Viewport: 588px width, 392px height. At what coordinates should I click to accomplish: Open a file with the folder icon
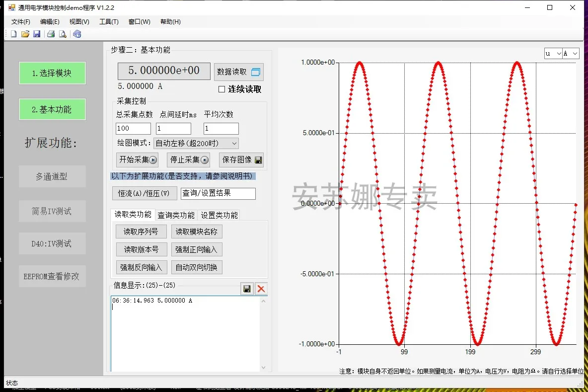click(x=25, y=34)
